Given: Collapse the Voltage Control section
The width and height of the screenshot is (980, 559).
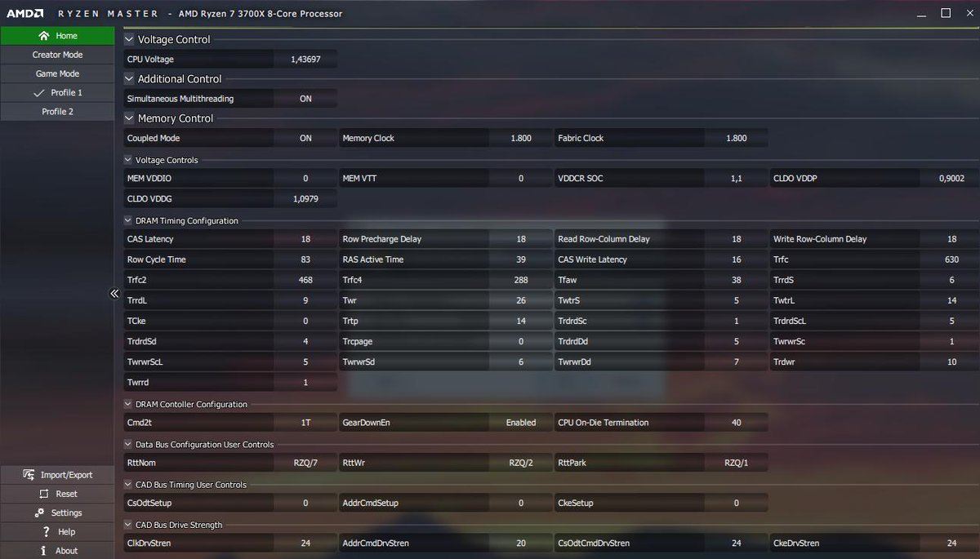Looking at the screenshot, I should [129, 39].
